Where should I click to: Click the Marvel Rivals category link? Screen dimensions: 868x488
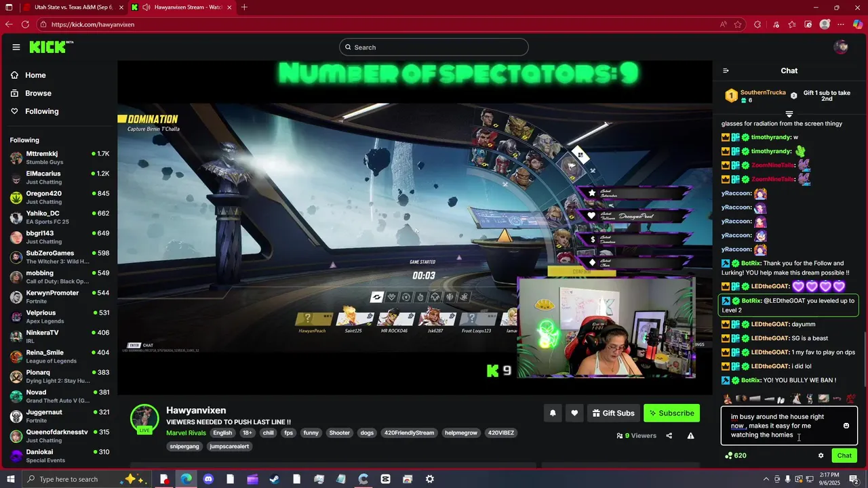pos(186,433)
